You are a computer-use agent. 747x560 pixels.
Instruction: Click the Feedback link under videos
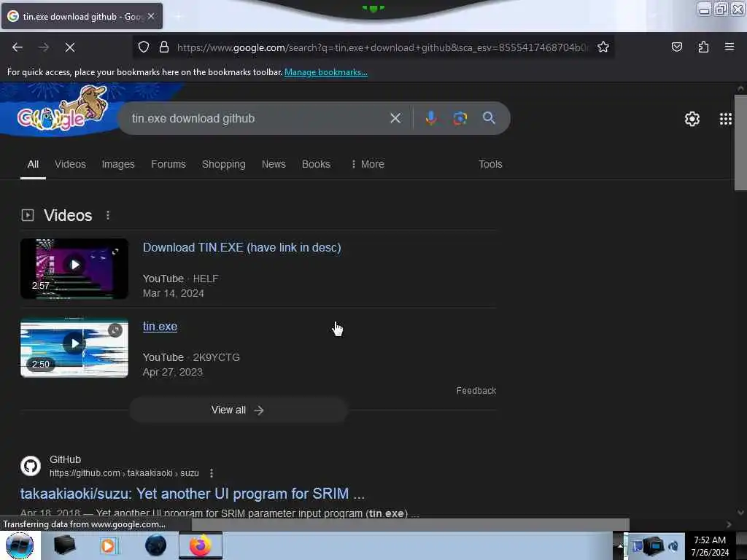point(476,391)
